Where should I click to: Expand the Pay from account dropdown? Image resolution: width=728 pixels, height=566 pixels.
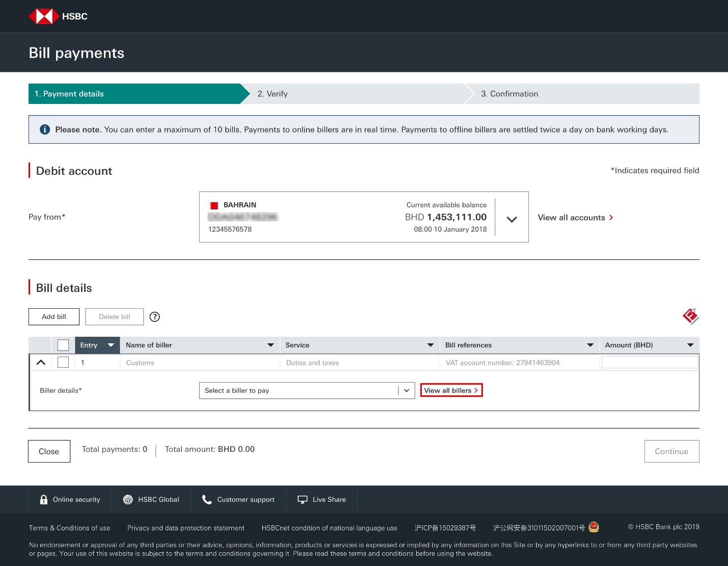[512, 219]
